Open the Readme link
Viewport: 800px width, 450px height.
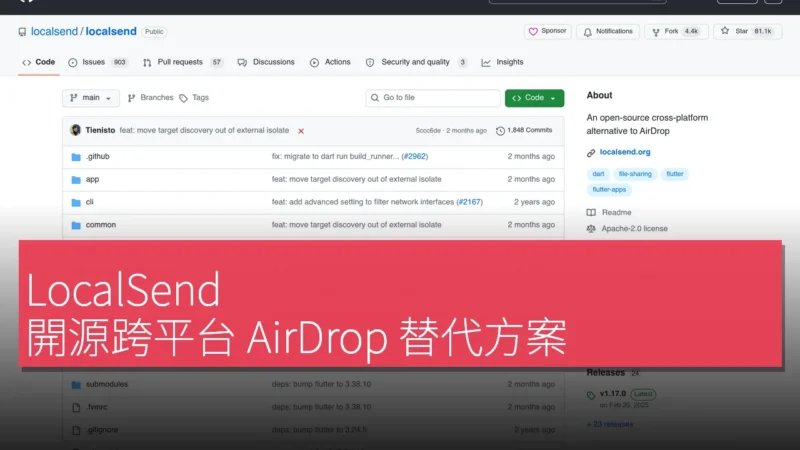point(616,212)
